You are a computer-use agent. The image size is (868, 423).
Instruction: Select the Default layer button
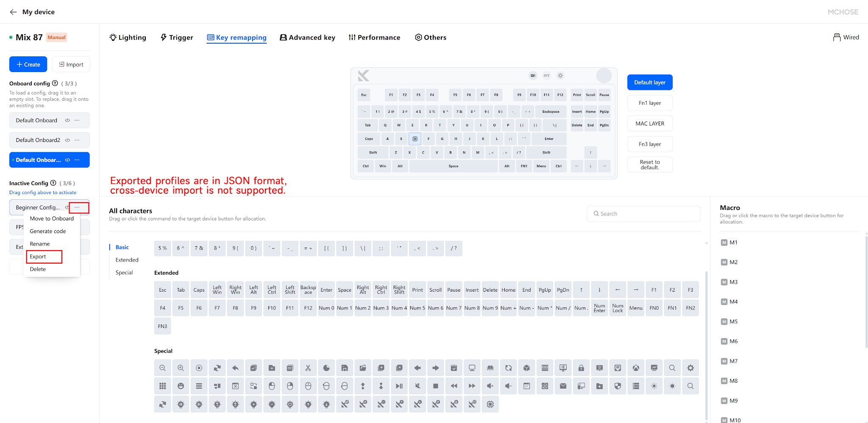(650, 82)
